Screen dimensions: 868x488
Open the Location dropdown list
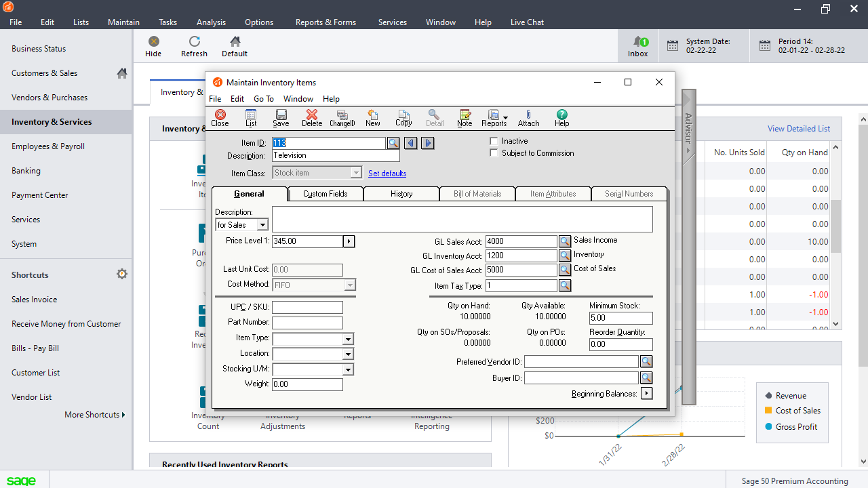(x=348, y=354)
